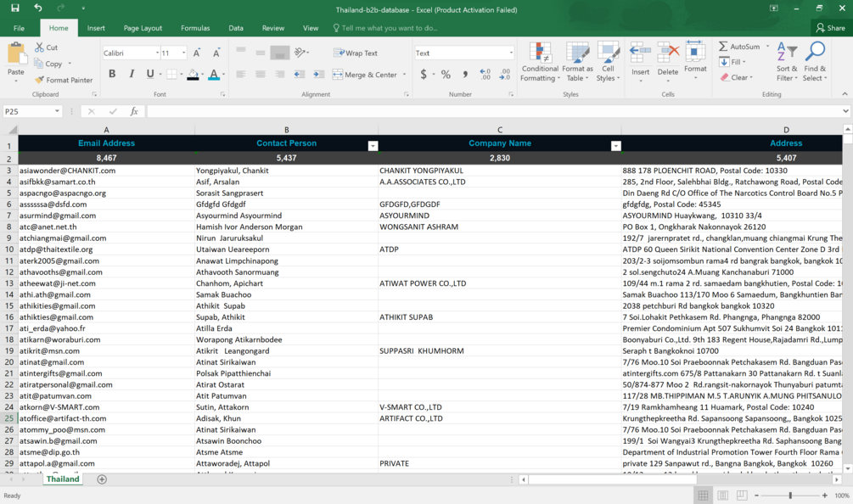Screen dimensions: 853x504
Task: Switch to the Data tab
Action: (x=236, y=28)
